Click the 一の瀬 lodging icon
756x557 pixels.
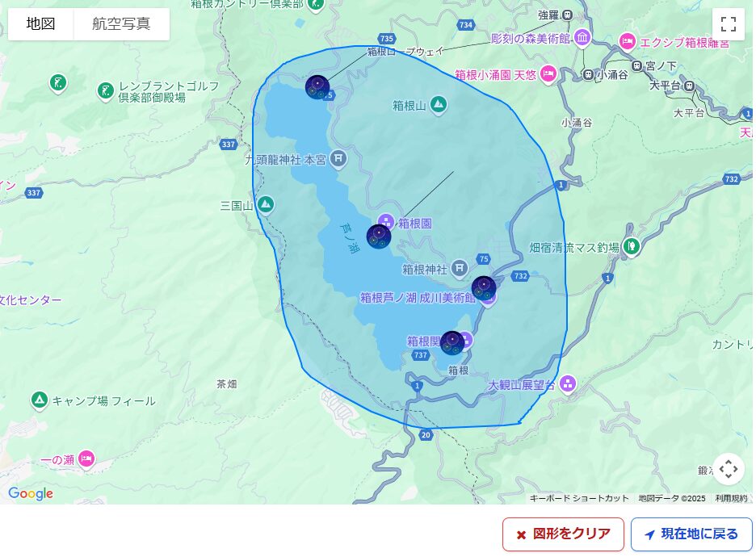pyautogui.click(x=86, y=459)
